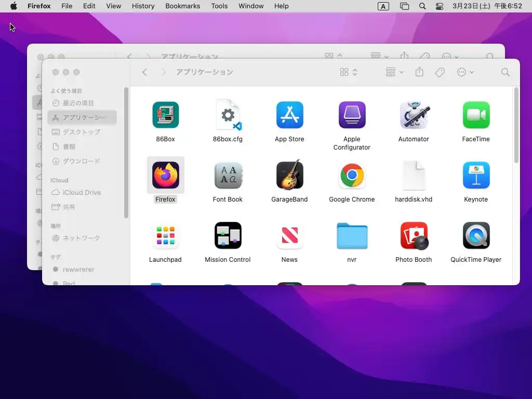Image resolution: width=532 pixels, height=399 pixels.
Task: Select the Google Chrome icon
Action: [352, 175]
